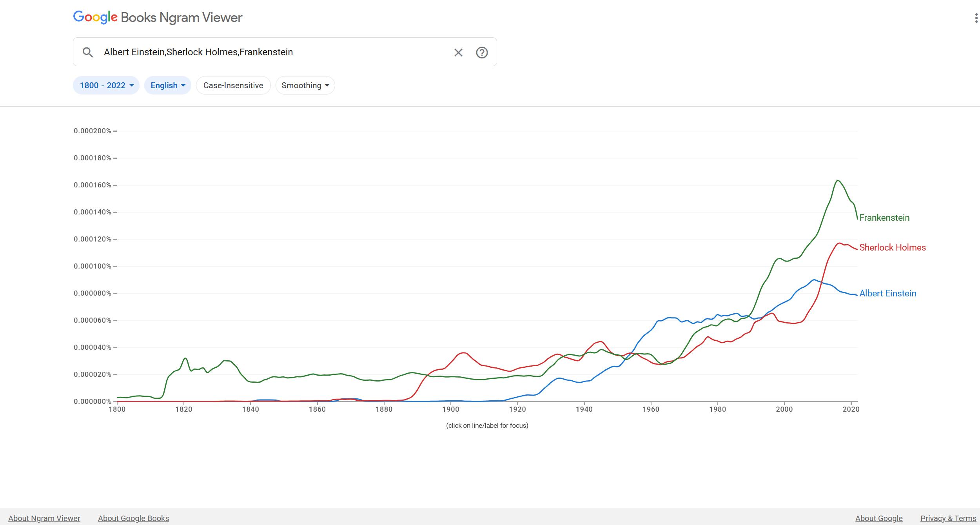Screen dimensions: 980x525
Task: Click the 2020 x-axis year label
Action: point(851,409)
